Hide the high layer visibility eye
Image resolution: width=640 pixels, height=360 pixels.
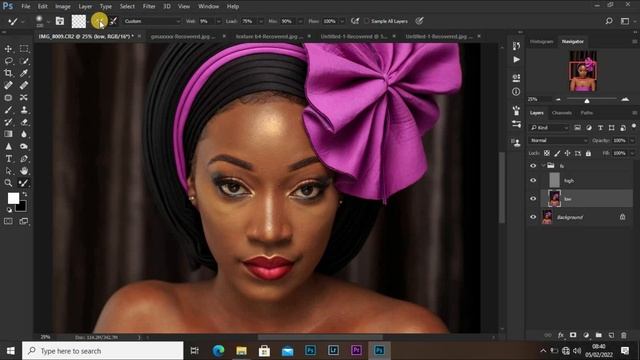click(533, 180)
